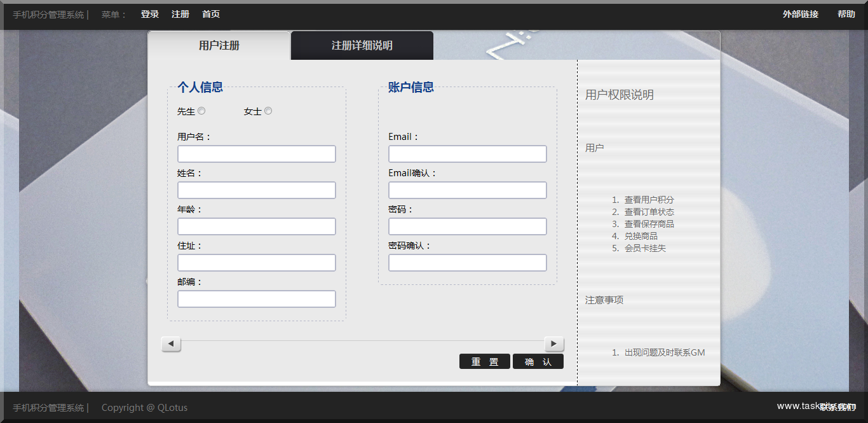Viewport: 868px width, 423px height.
Task: Open the 查看用户积分 link
Action: coord(649,200)
